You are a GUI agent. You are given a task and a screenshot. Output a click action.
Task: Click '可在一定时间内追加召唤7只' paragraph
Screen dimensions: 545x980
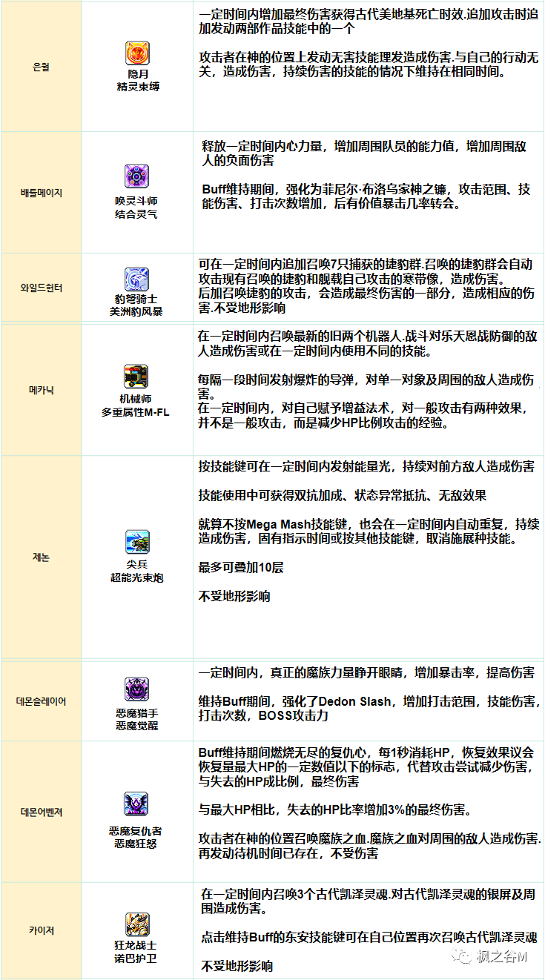click(x=368, y=286)
